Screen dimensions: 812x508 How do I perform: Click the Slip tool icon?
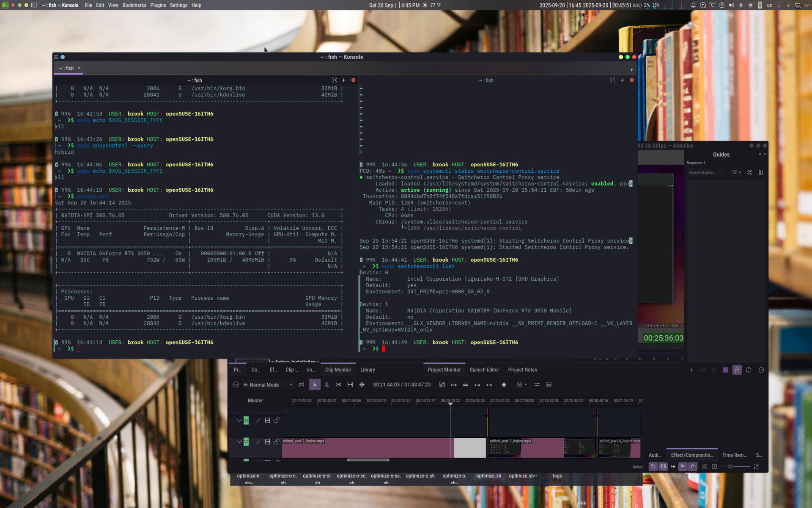(x=350, y=384)
